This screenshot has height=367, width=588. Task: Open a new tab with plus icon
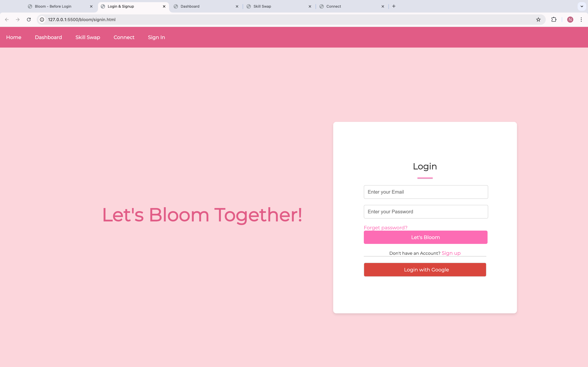[394, 6]
